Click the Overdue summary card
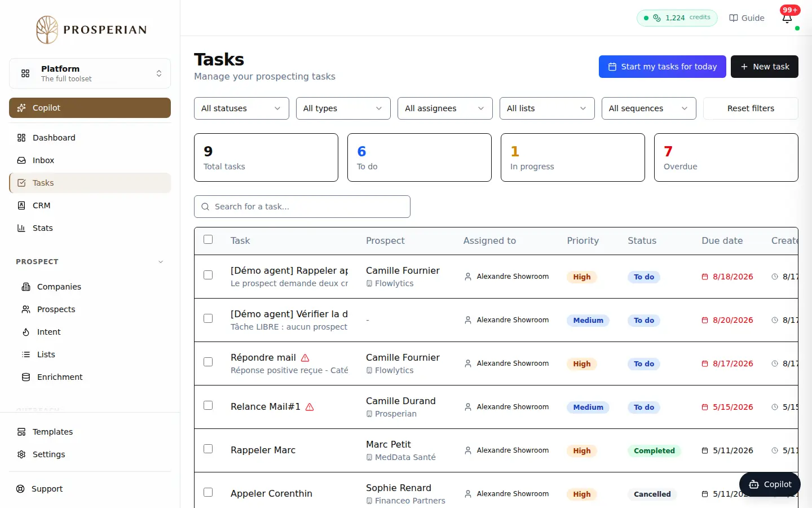Screen dimensions: 812x508 (x=726, y=157)
